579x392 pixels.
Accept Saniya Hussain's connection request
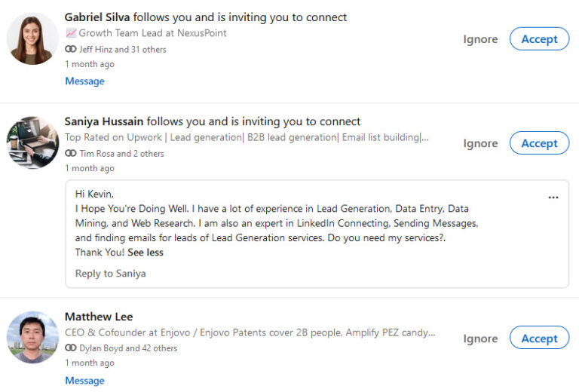[x=539, y=143]
